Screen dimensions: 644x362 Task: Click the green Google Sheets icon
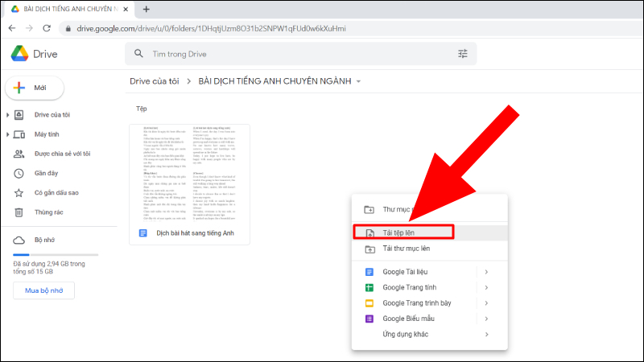click(369, 287)
